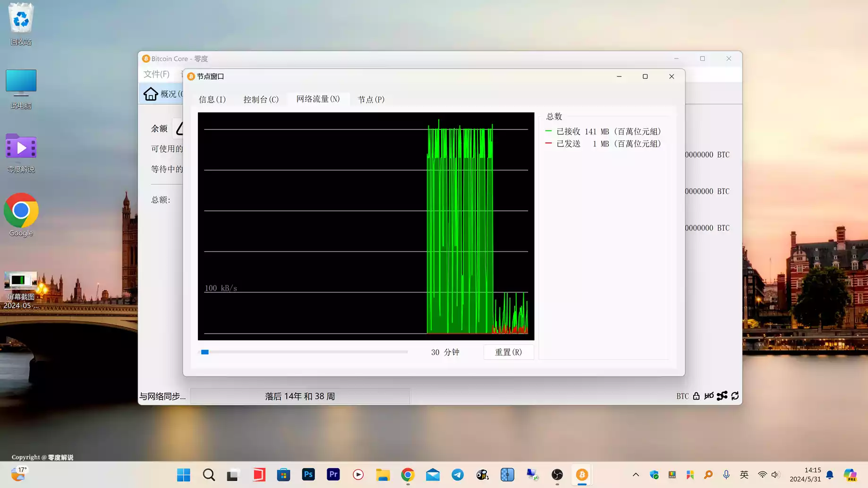The width and height of the screenshot is (868, 488).
Task: Click the time range slider handle
Action: (205, 352)
